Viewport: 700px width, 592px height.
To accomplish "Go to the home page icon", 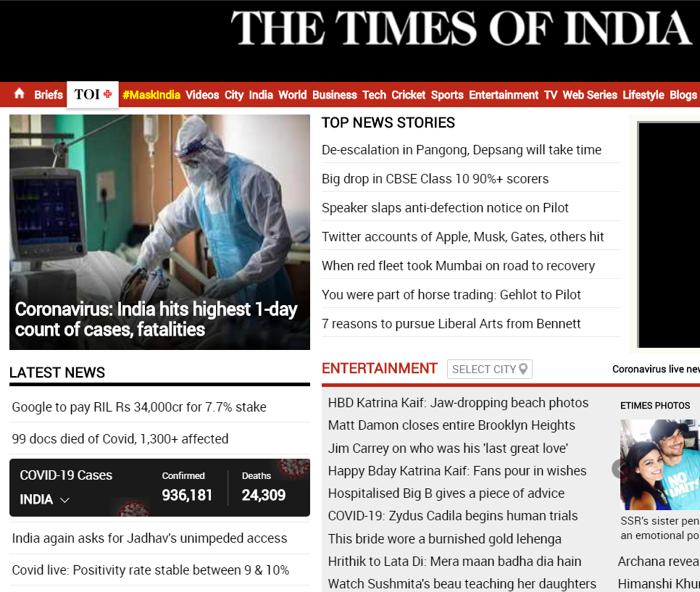I will tap(19, 93).
